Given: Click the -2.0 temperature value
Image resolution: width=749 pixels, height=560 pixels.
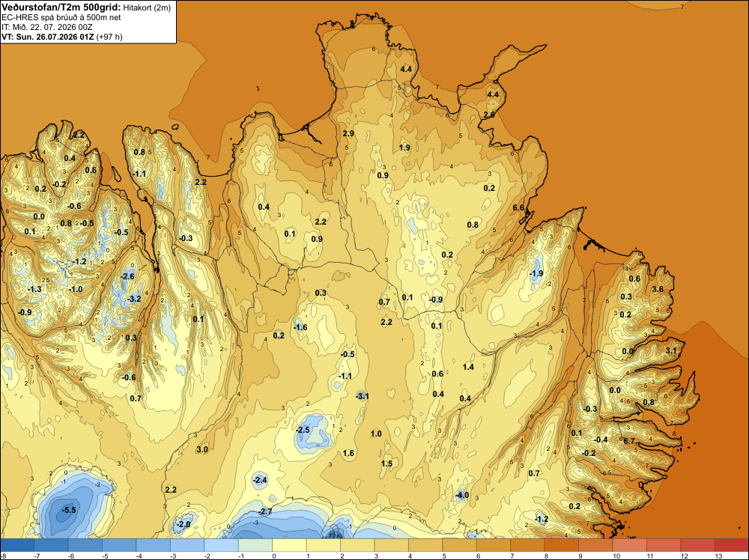Looking at the screenshot, I should 184,524.
